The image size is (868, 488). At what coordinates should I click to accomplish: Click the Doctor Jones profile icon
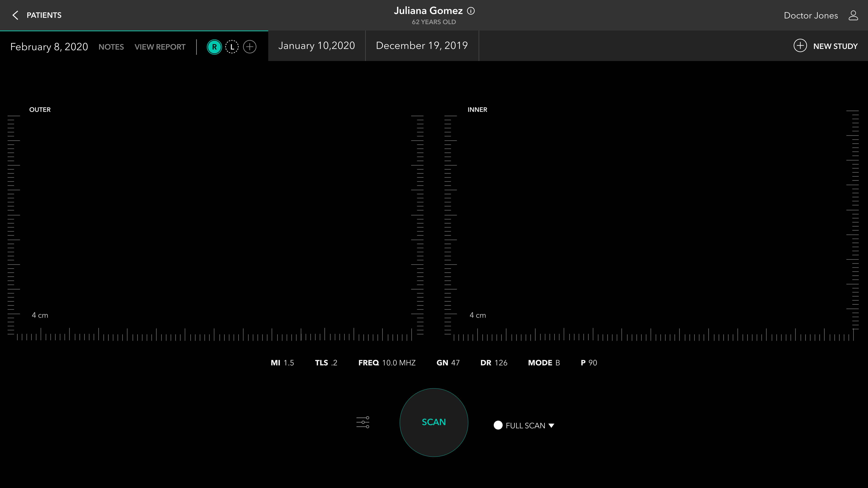coord(853,15)
